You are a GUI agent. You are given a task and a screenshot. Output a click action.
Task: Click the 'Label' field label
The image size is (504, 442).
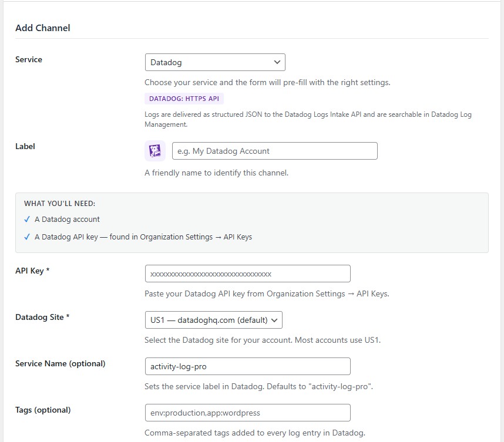click(25, 147)
